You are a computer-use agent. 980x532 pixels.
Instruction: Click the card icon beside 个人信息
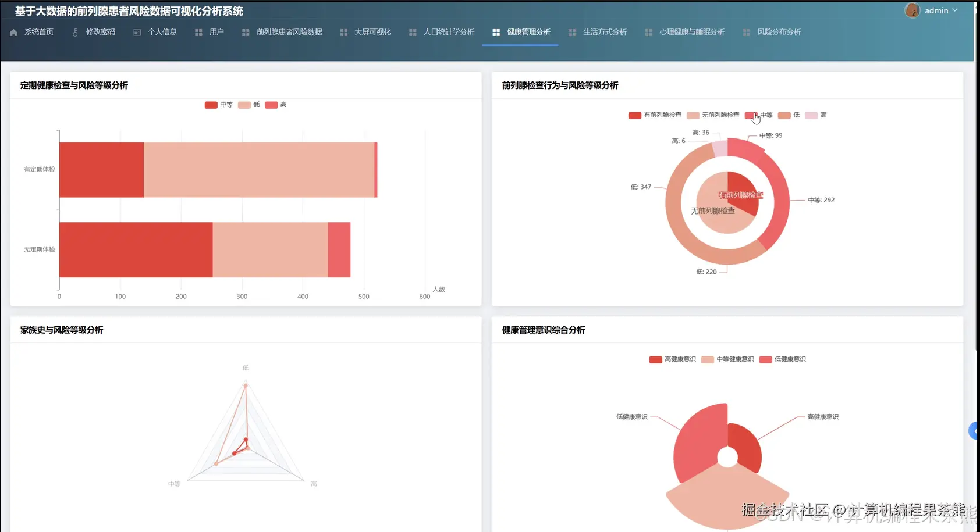137,33
